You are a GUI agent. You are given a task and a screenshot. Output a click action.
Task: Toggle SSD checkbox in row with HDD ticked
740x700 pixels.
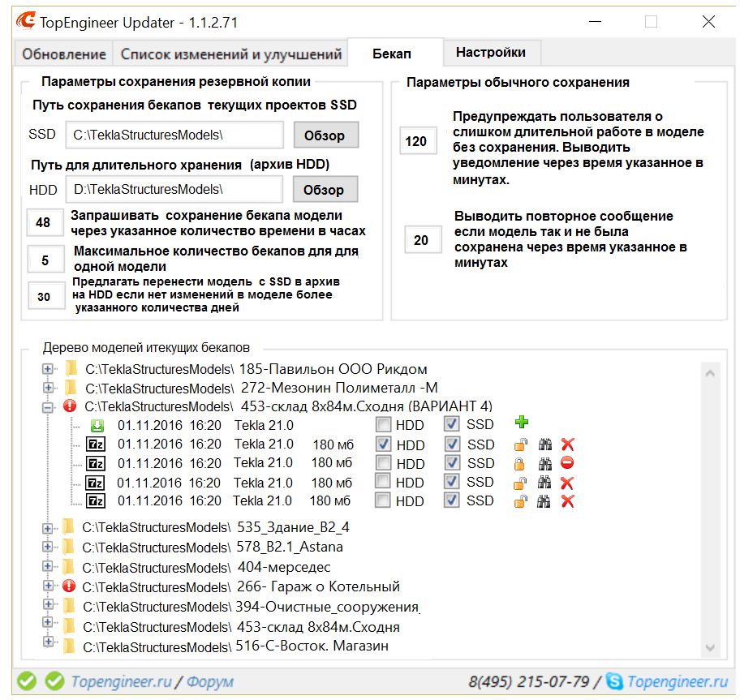point(452,444)
